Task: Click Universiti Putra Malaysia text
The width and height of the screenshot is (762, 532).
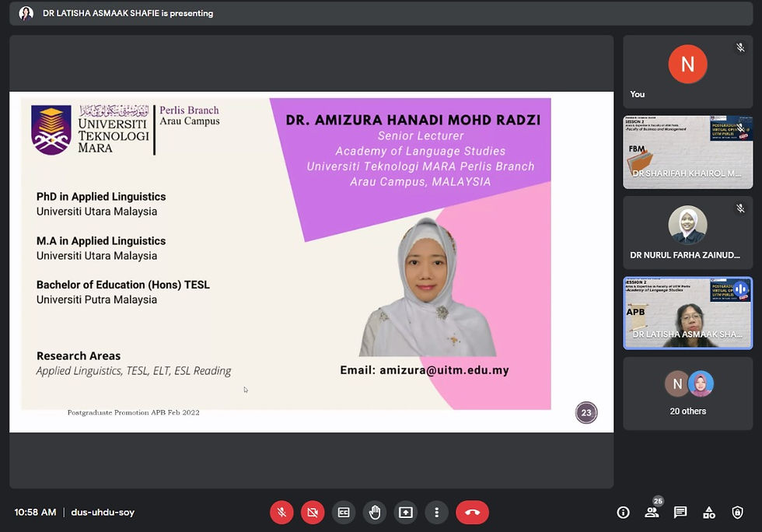Action: point(96,299)
